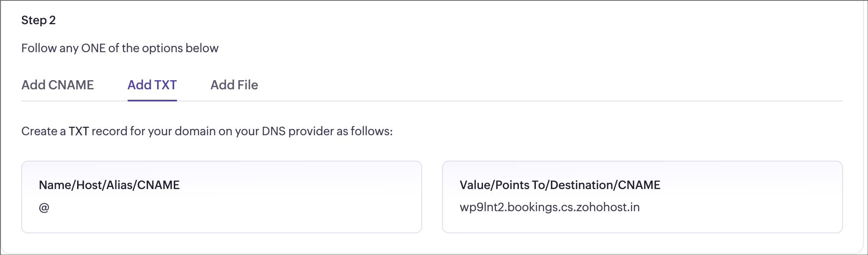Viewport: 868px width, 255px height.
Task: Click the gray divider line right of tabs
Action: 550,101
